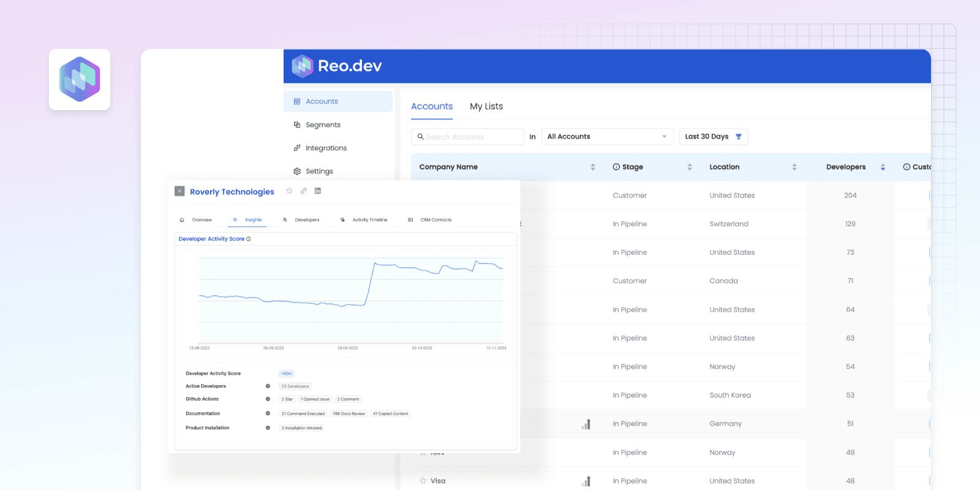Image resolution: width=980 pixels, height=490 pixels.
Task: Sort by Stage column arrows
Action: click(690, 167)
